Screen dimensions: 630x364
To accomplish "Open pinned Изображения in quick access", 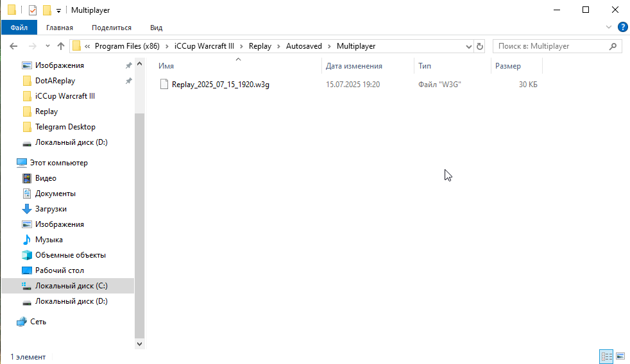I will pyautogui.click(x=60, y=65).
